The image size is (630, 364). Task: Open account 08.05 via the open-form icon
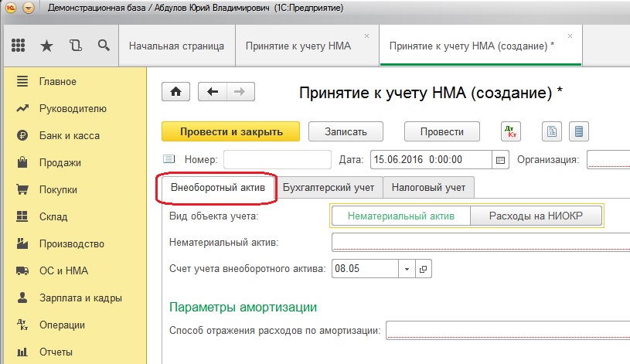(423, 269)
